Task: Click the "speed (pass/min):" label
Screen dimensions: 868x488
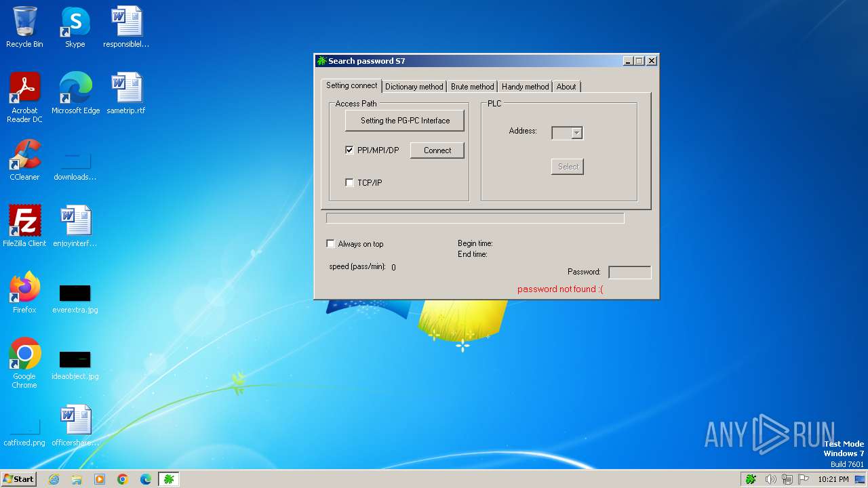Action: [x=357, y=267]
